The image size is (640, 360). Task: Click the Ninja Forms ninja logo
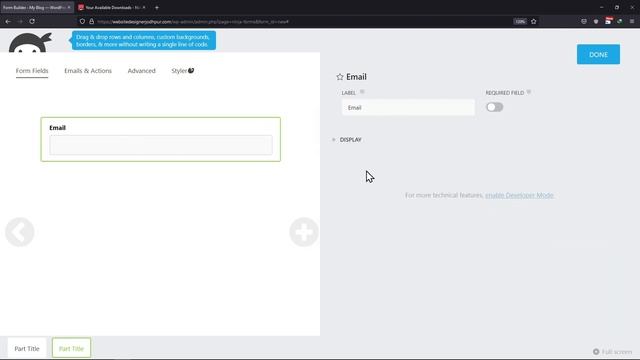31,43
